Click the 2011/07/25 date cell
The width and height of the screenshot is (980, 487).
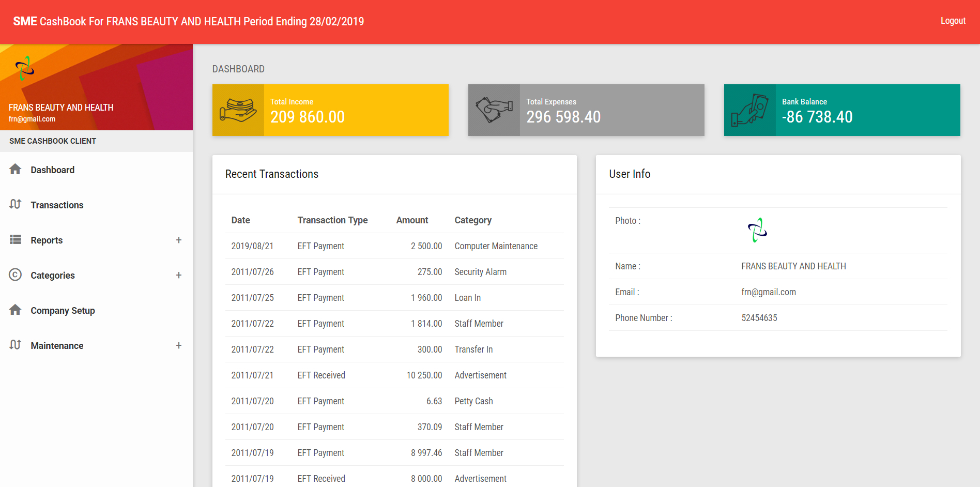[x=253, y=298]
